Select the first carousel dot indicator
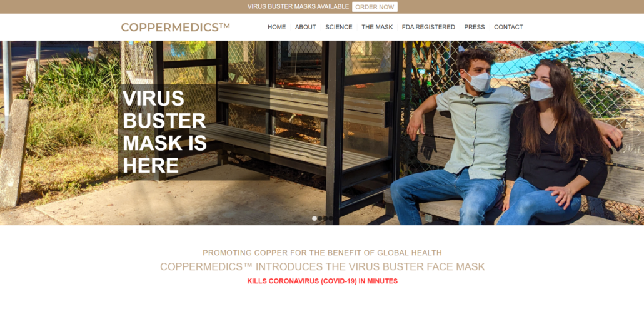The width and height of the screenshot is (644, 309). [314, 218]
